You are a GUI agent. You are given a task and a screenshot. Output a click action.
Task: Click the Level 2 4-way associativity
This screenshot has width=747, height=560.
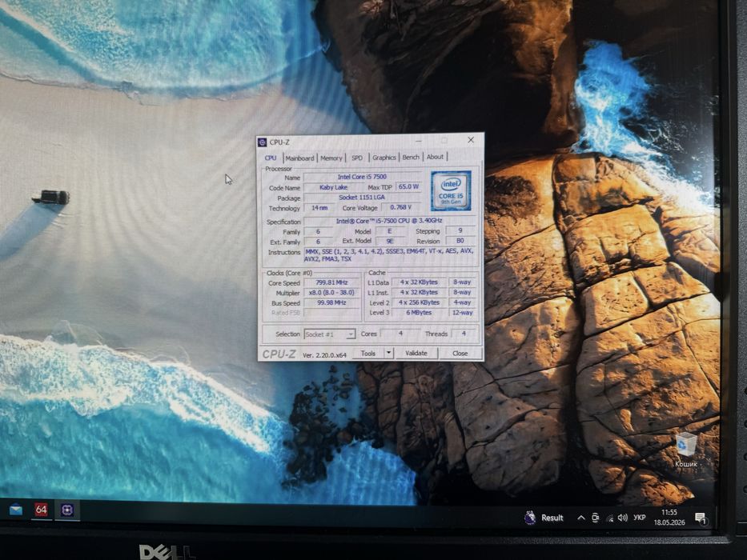(x=462, y=302)
